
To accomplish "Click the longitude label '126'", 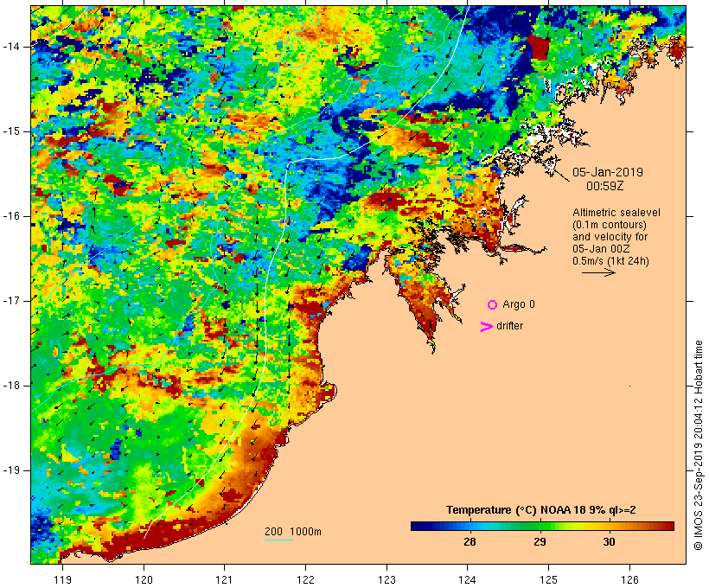I will coord(629,579).
